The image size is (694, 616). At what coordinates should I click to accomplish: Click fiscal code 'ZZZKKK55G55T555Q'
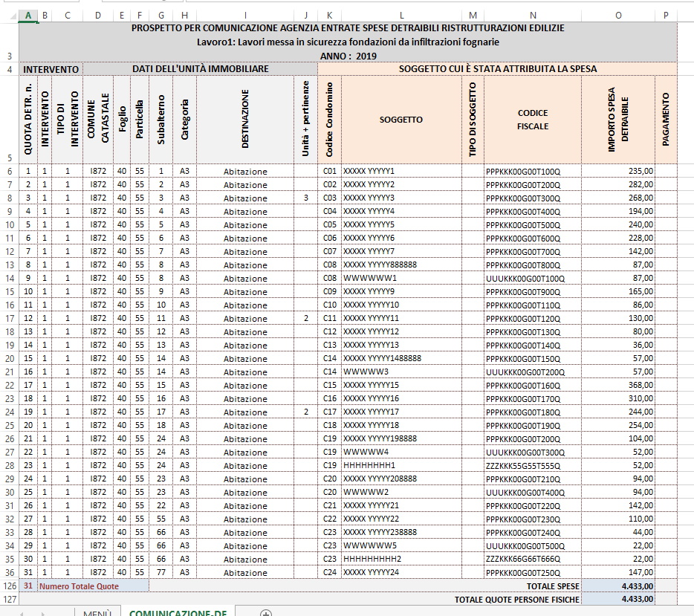tap(533, 466)
